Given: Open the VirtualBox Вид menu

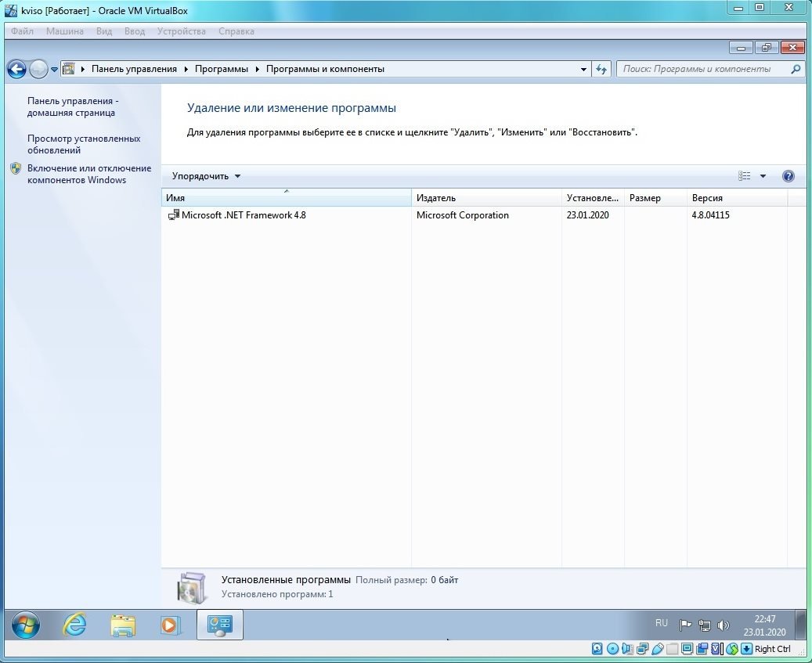Looking at the screenshot, I should pos(104,31).
